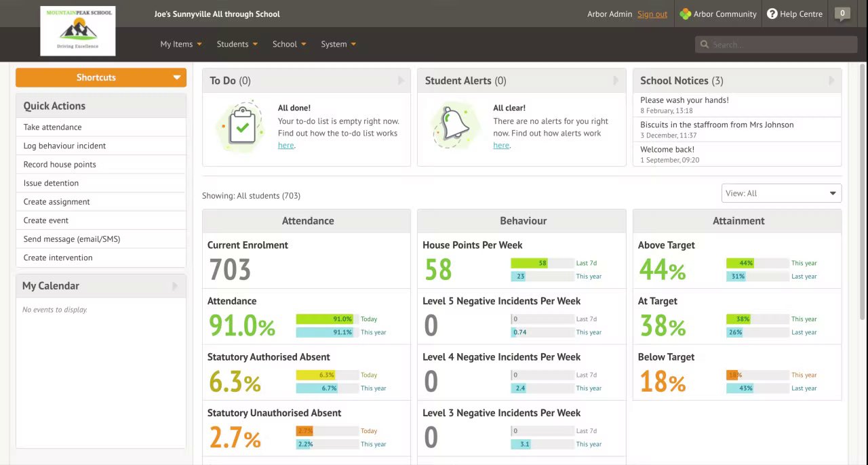Screen dimensions: 868x465
Task: Click House Points Per Week 58 value
Action: click(x=438, y=270)
